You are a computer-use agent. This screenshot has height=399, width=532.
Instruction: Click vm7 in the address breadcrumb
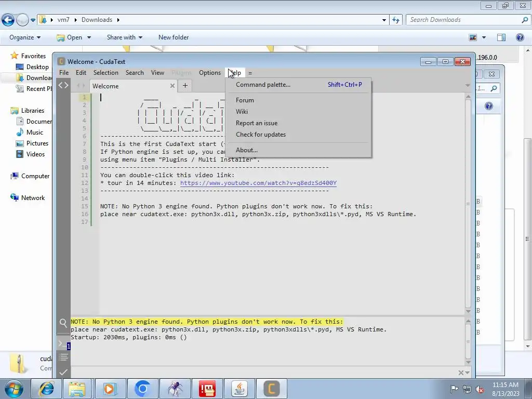point(63,20)
